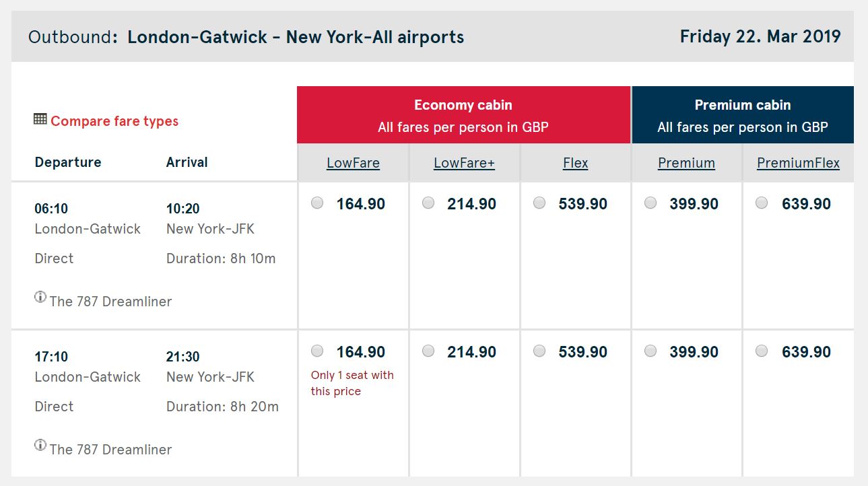
Task: Select LowFare 164.90 on the 06:10 flight
Action: click(x=317, y=203)
